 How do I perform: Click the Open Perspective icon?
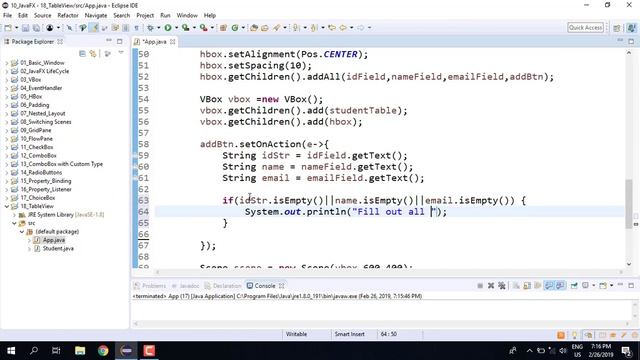[617, 28]
